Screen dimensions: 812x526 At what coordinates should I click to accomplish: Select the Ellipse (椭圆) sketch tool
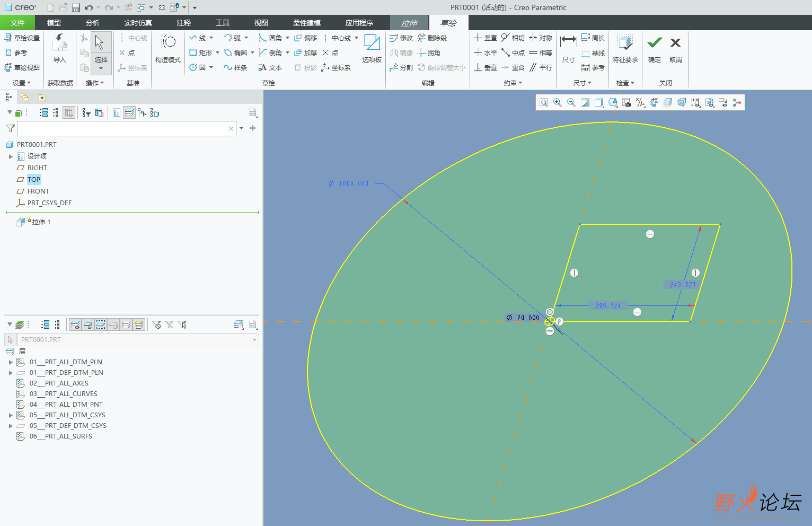tap(235, 52)
